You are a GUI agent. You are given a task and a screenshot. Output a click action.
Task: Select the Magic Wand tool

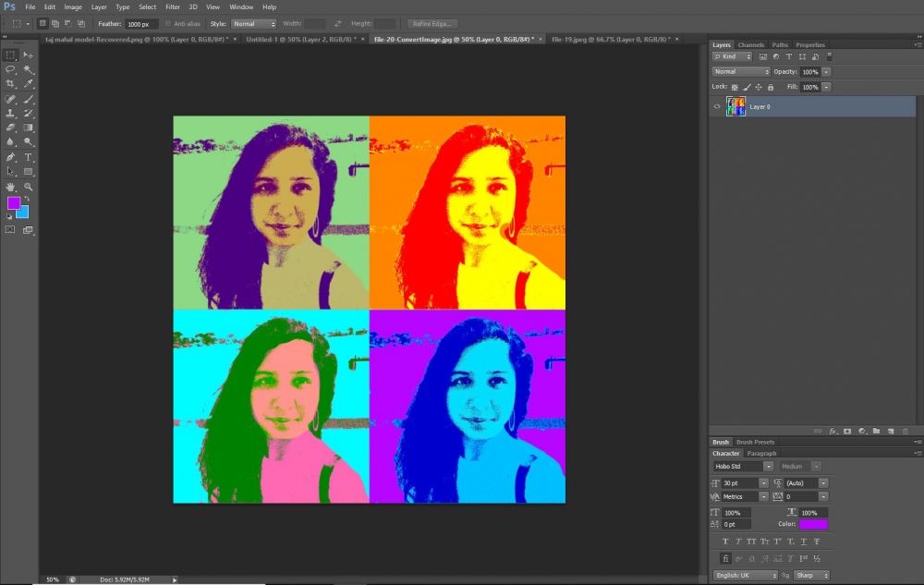pyautogui.click(x=29, y=69)
